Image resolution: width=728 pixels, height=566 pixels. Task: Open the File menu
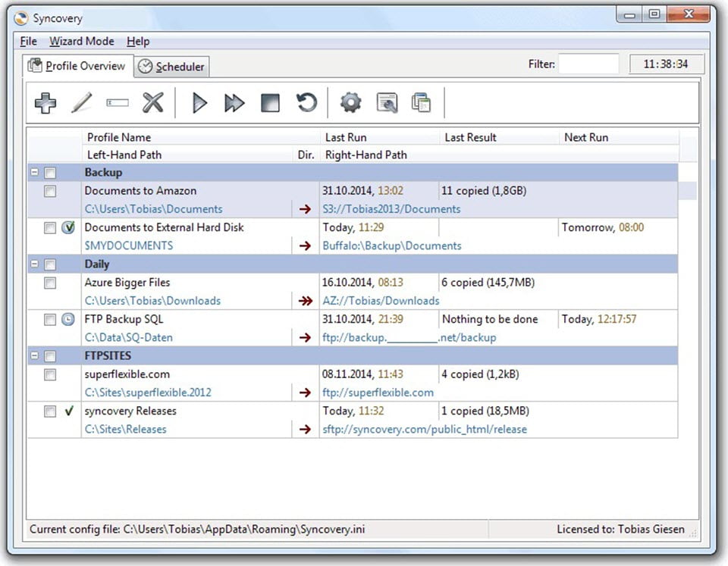click(x=28, y=41)
